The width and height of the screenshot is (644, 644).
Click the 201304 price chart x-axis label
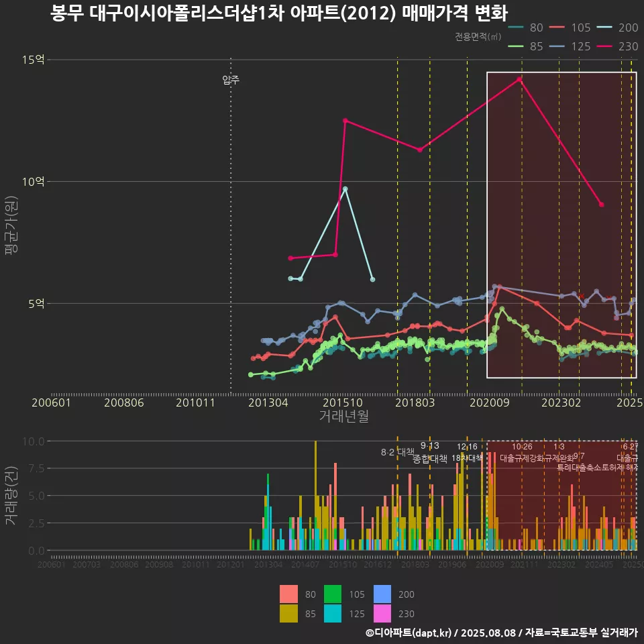coord(268,402)
